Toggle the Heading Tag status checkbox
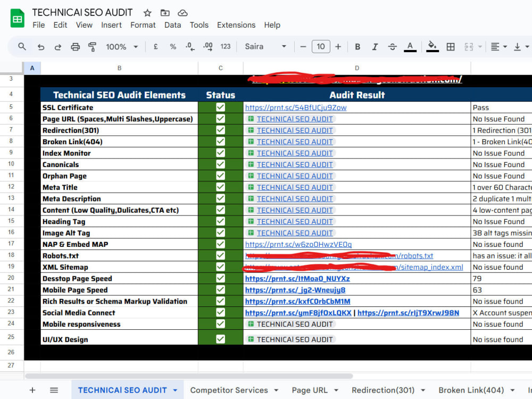The height and width of the screenshot is (399, 532). point(221,221)
